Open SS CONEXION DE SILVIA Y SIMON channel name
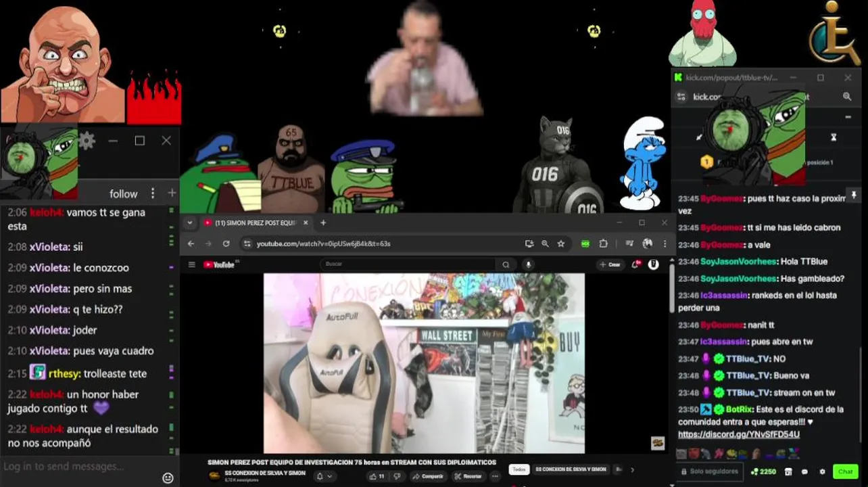Screen dimensions: 868x487 point(265,473)
